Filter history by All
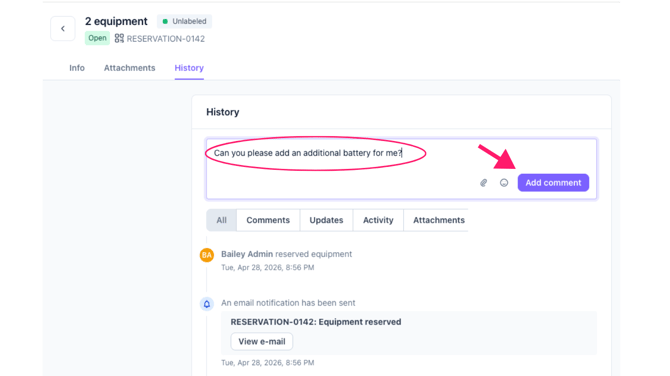Viewport: 670px width, 376px height. click(x=221, y=220)
